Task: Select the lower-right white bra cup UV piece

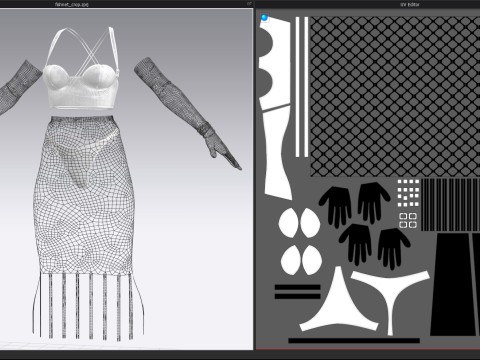Action: click(312, 260)
